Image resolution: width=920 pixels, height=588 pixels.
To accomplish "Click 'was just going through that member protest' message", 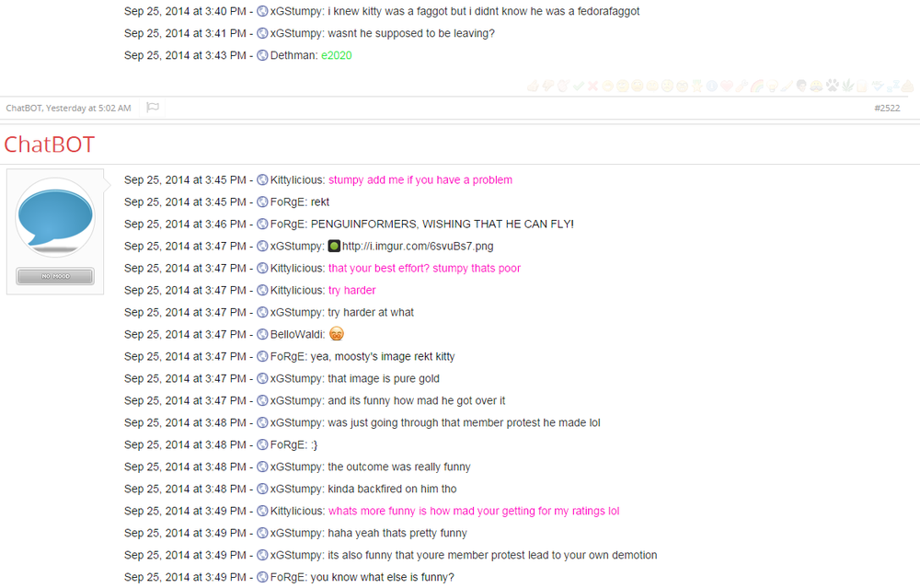I will (x=464, y=423).
